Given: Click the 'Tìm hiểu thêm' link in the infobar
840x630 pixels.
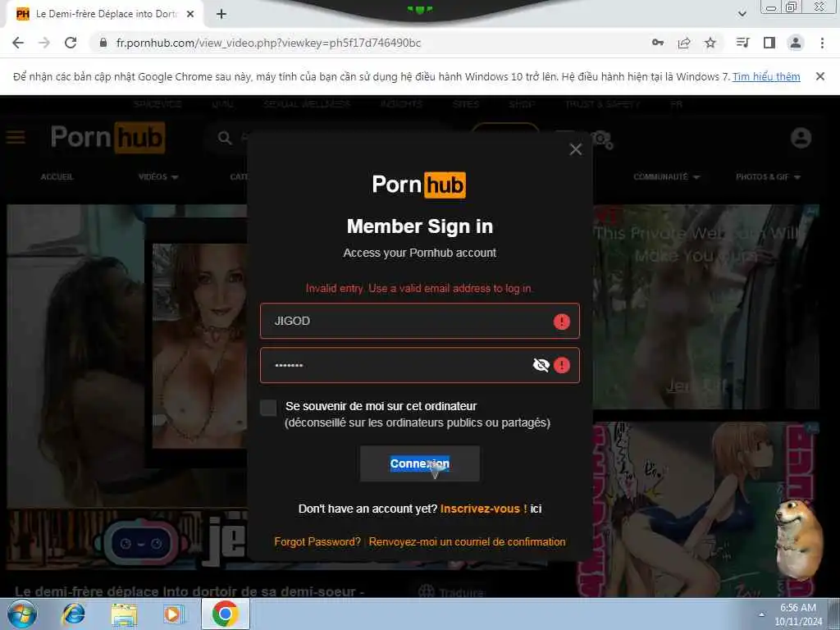Looking at the screenshot, I should (766, 76).
